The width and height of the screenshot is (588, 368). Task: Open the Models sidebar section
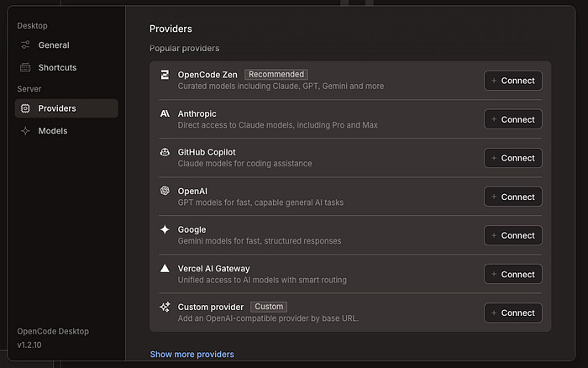coord(53,131)
